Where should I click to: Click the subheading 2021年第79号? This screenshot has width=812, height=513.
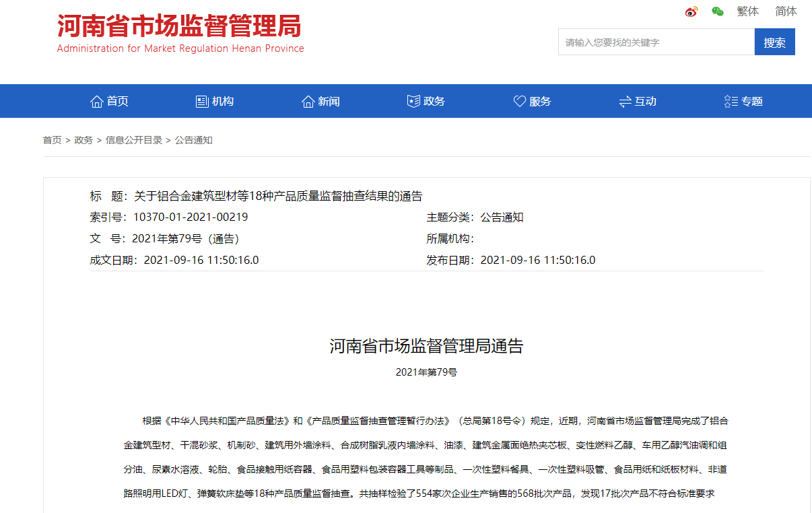[x=426, y=372]
